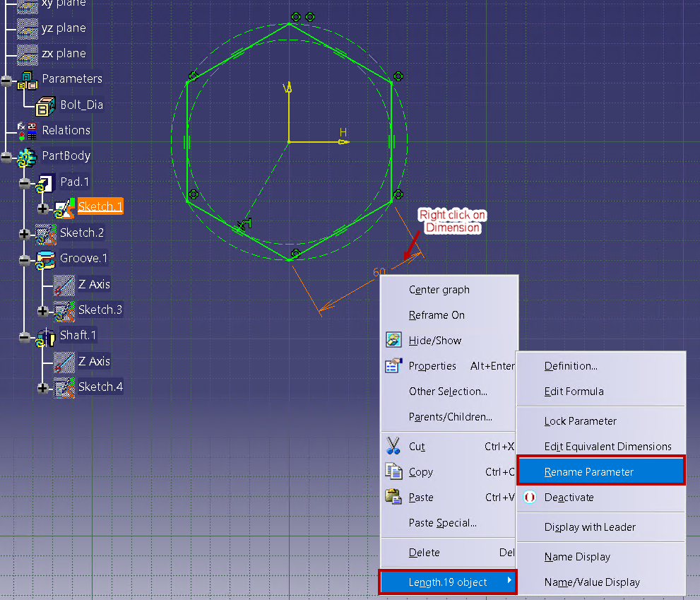Screen dimensions: 700x600
Task: Select the Shaft.1 feature icon
Action: point(45,336)
